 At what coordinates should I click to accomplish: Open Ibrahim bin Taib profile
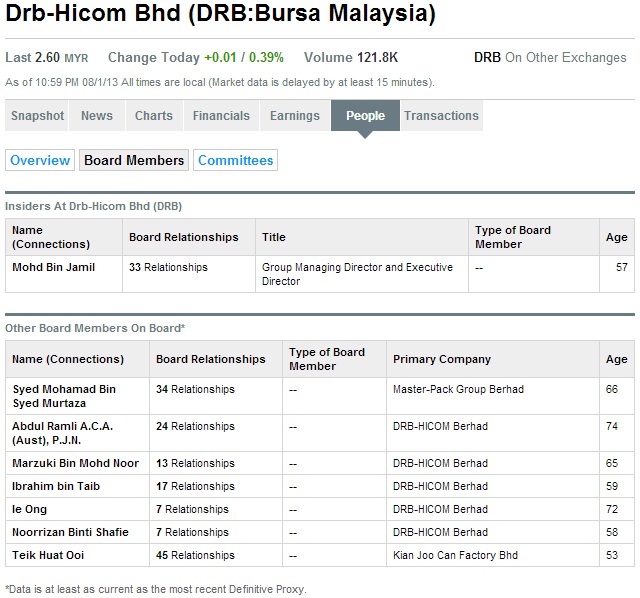[56, 486]
